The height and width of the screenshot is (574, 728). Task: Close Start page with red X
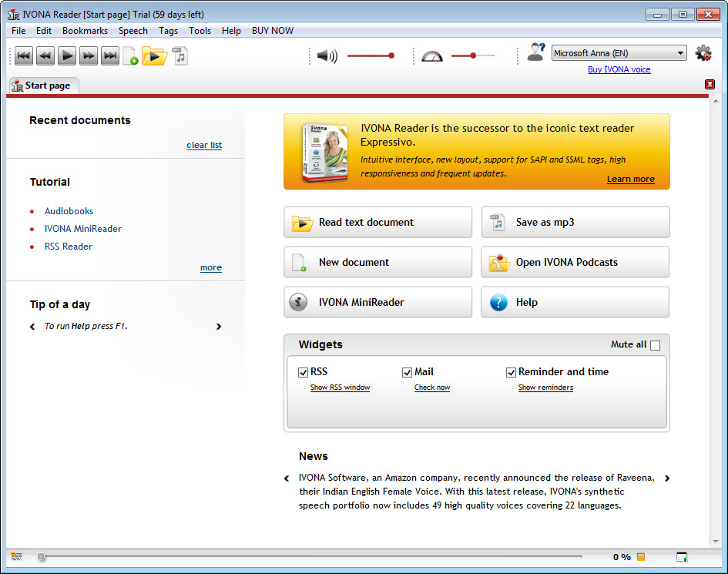pos(710,84)
